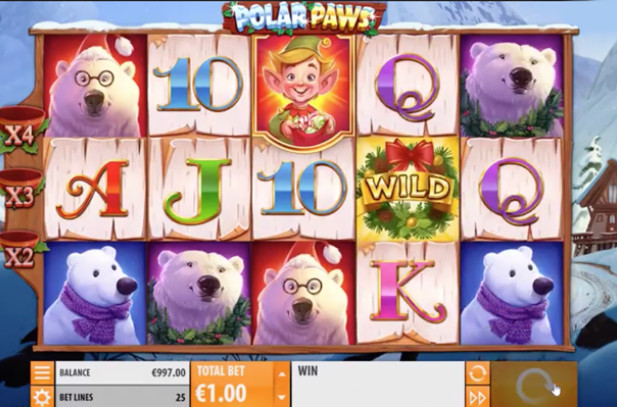Click the WILD wreath symbol
The width and height of the screenshot is (617, 407).
point(408,189)
